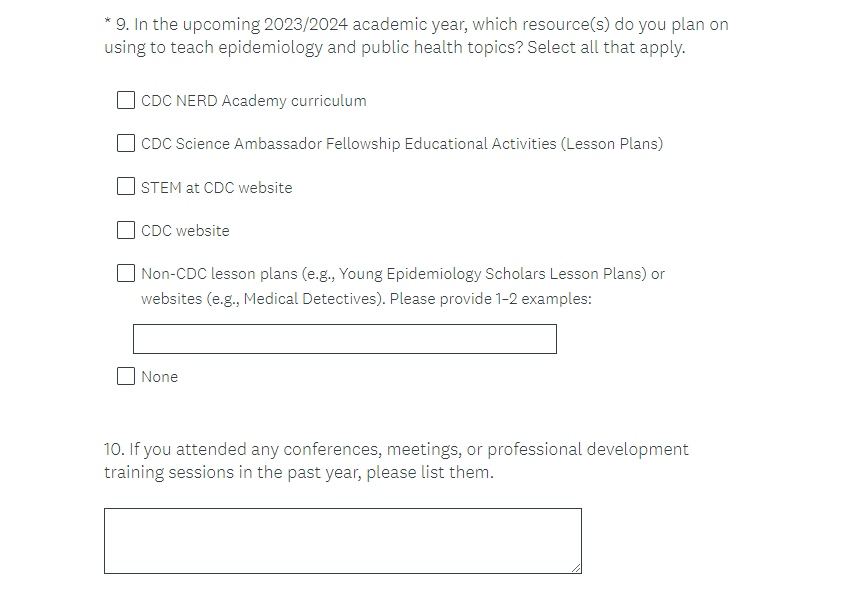Enable the STEM at CDC website checkbox

(126, 187)
